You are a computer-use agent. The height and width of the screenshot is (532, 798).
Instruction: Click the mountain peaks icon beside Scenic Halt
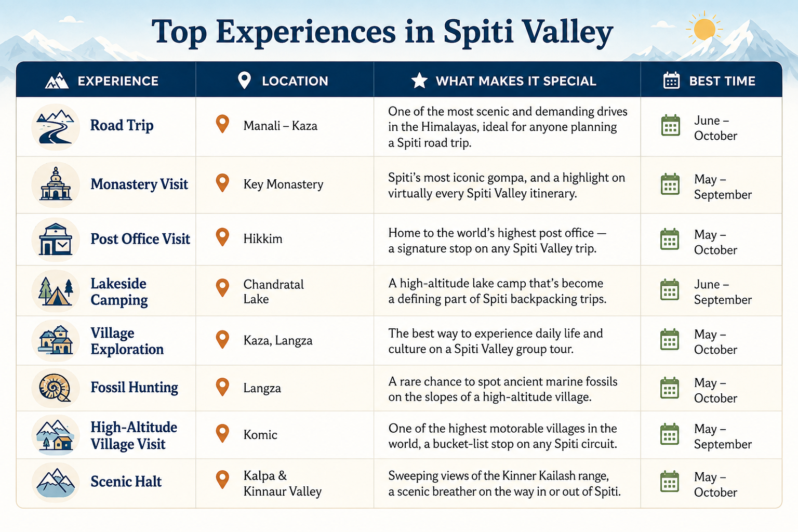[56, 482]
